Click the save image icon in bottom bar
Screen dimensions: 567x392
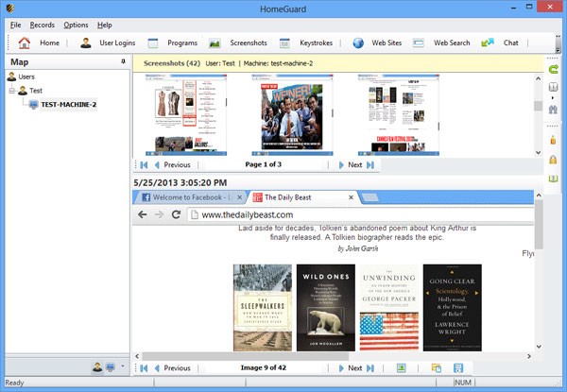pyautogui.click(x=458, y=367)
